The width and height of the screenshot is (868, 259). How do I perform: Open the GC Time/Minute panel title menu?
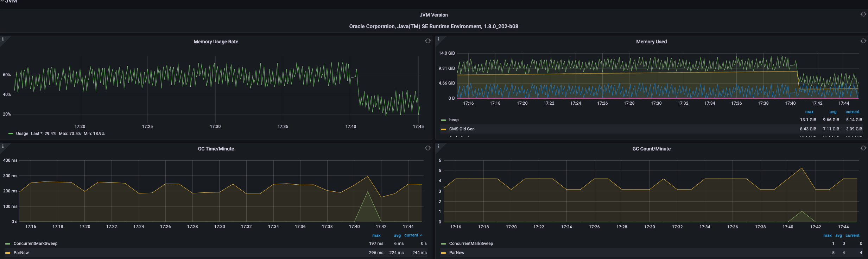coord(216,149)
